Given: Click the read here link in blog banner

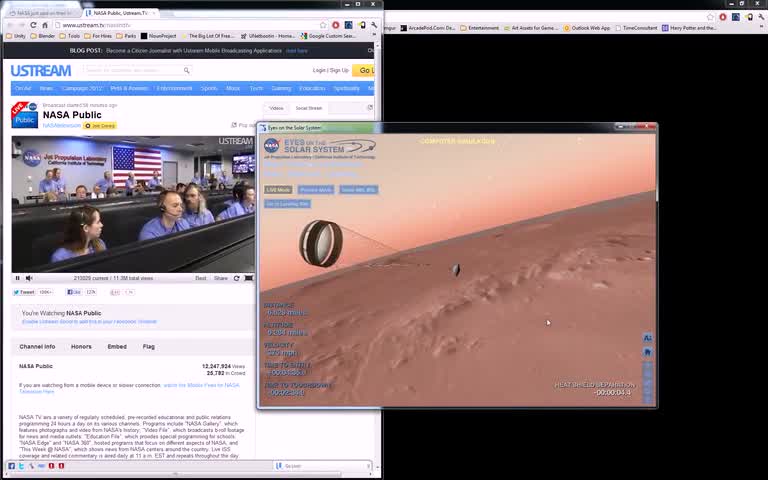Looking at the screenshot, I should coord(297,51).
